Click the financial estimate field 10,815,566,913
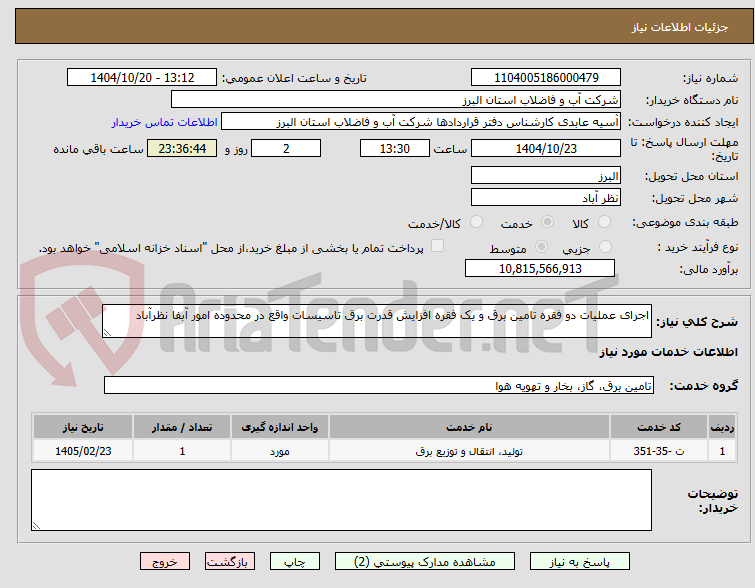This screenshot has height=588, width=755. pos(540,268)
